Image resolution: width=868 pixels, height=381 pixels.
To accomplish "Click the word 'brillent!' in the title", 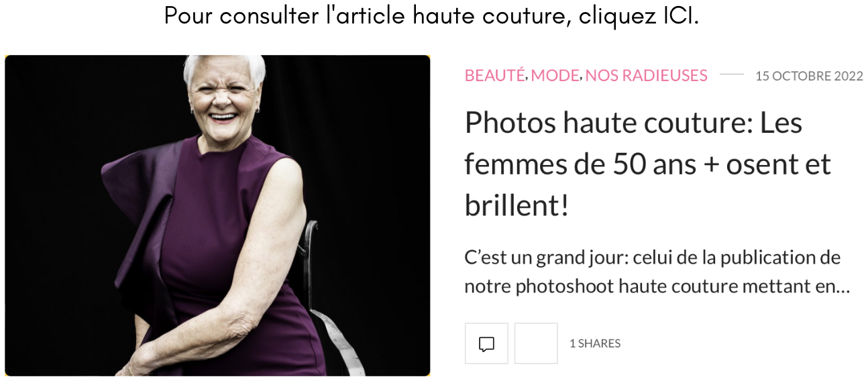I will (517, 206).
